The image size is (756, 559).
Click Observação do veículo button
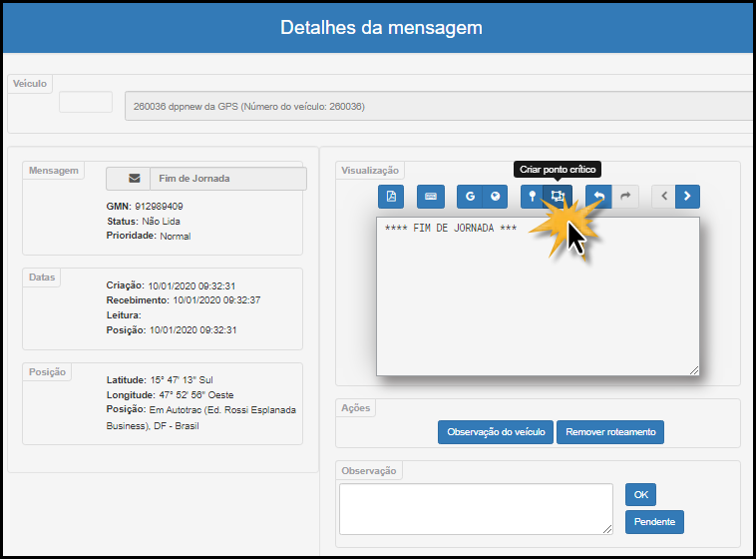[496, 432]
